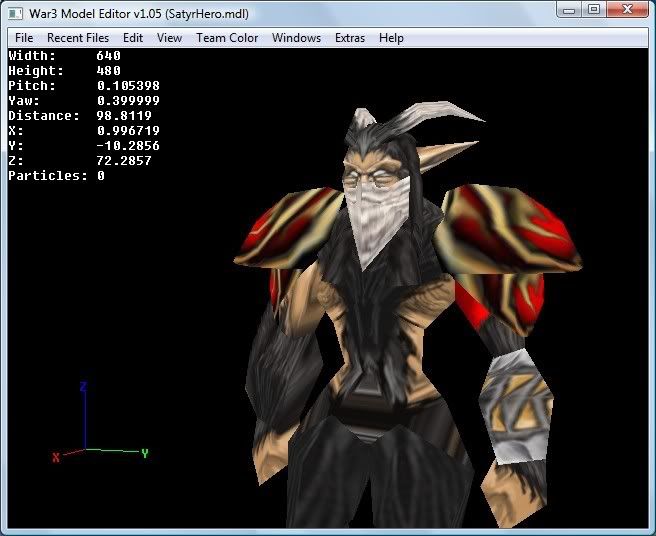Click the Z value 72.2857

pyautogui.click(x=124, y=161)
